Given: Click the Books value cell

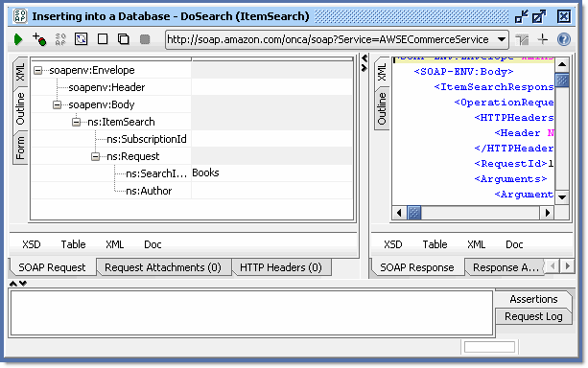Looking at the screenshot, I should 271,172.
